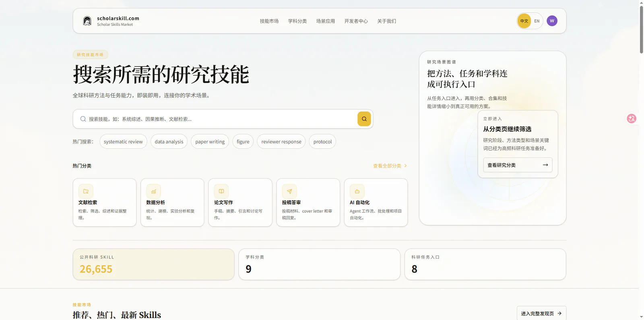Click the 热门分类 section label
Screen dimensions: 644x320
tap(82, 166)
